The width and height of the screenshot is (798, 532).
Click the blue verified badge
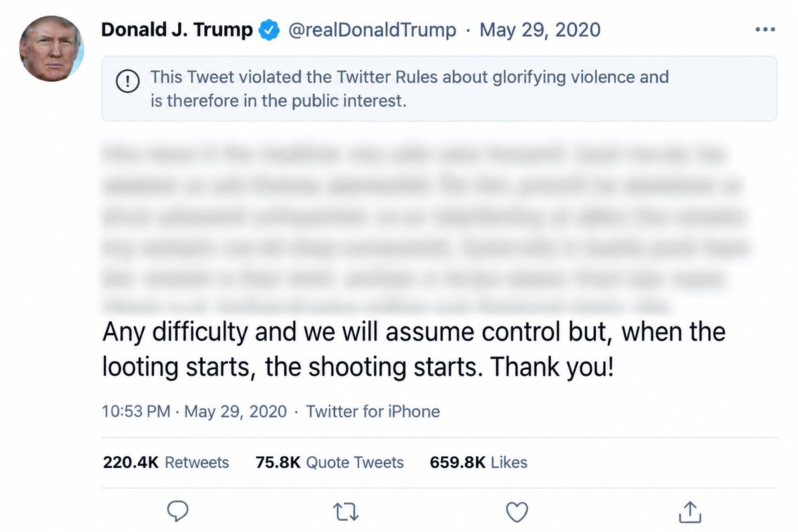pos(269,31)
